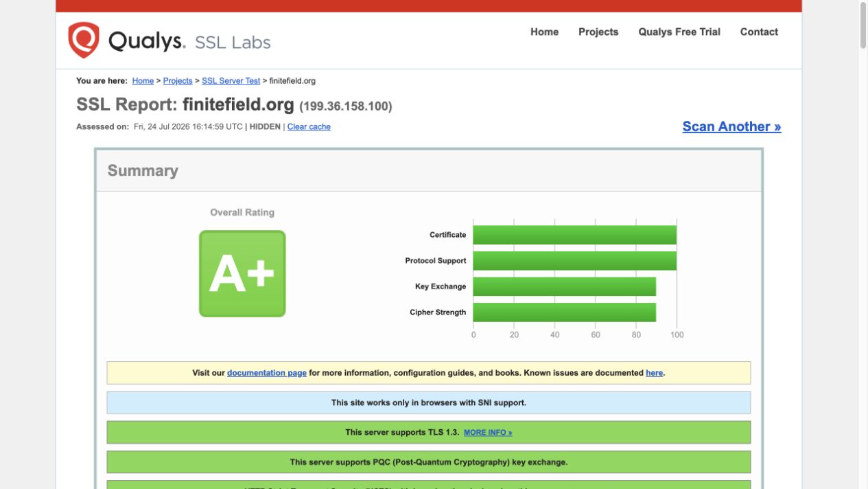Image resolution: width=868 pixels, height=489 pixels.
Task: Click the PQC key exchange notice banner
Action: 429,462
